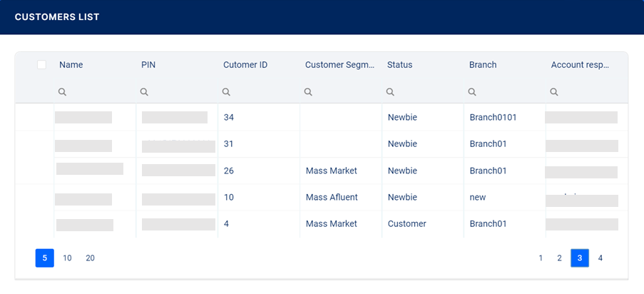This screenshot has width=644, height=294.
Task: Sort by the Name column header
Action: (71, 65)
